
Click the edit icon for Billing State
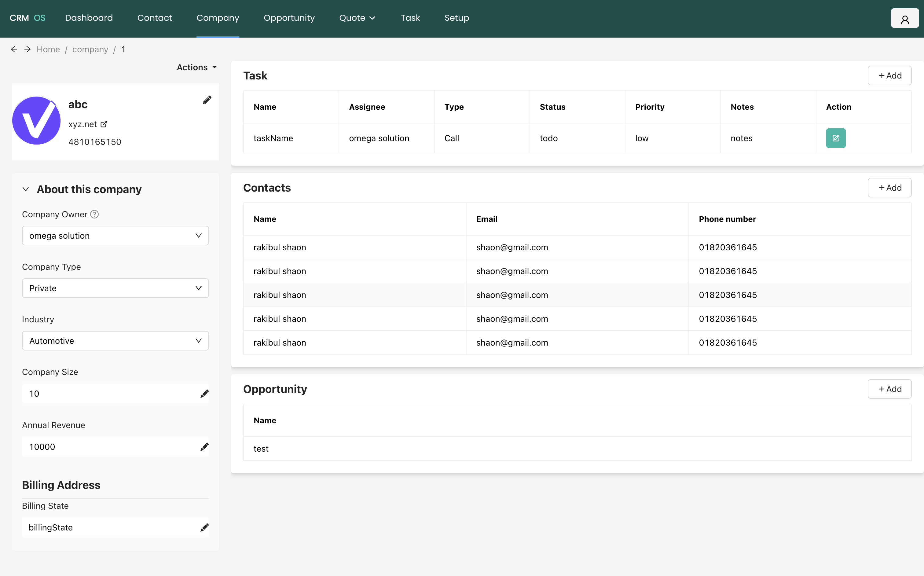click(x=204, y=527)
